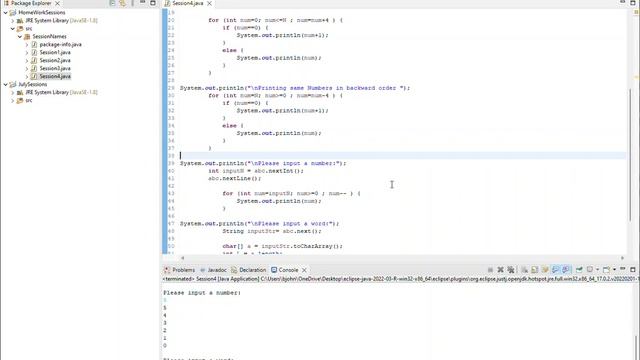Image resolution: width=640 pixels, height=360 pixels.
Task: Open the Display Selected Console dropdown arrow
Action: tap(598, 270)
